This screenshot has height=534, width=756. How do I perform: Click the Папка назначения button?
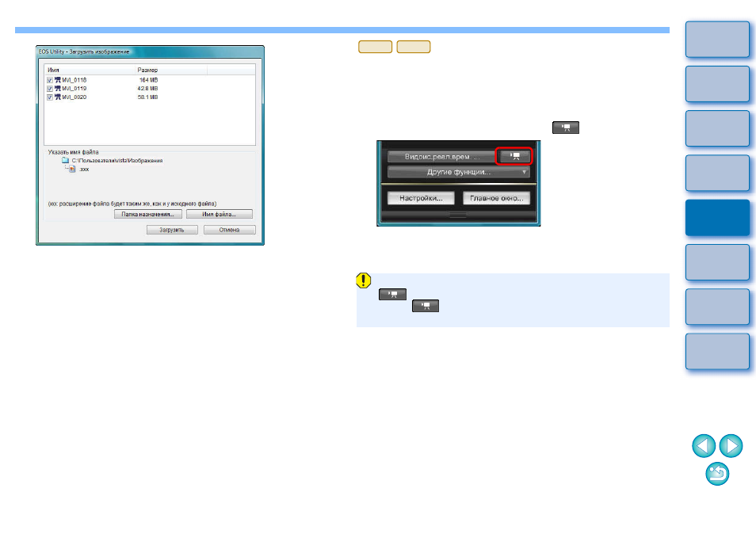pyautogui.click(x=148, y=214)
